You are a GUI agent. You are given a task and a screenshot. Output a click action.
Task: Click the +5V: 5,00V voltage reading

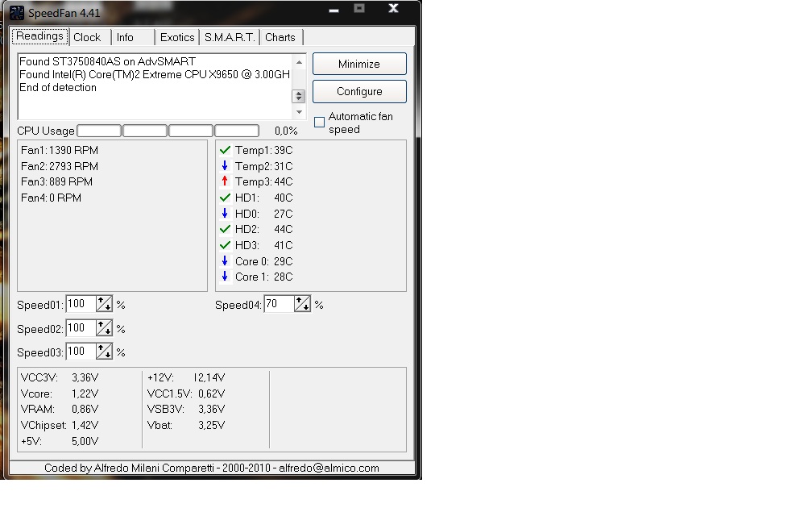pos(60,442)
